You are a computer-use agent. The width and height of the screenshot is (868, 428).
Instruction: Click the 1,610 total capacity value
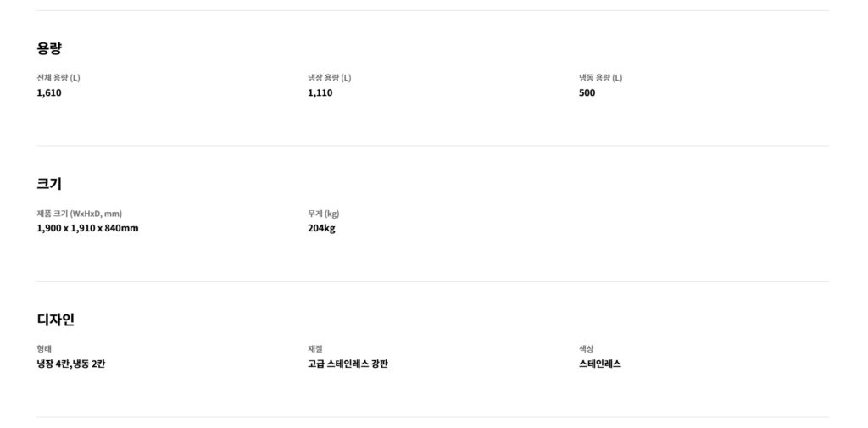click(x=49, y=92)
